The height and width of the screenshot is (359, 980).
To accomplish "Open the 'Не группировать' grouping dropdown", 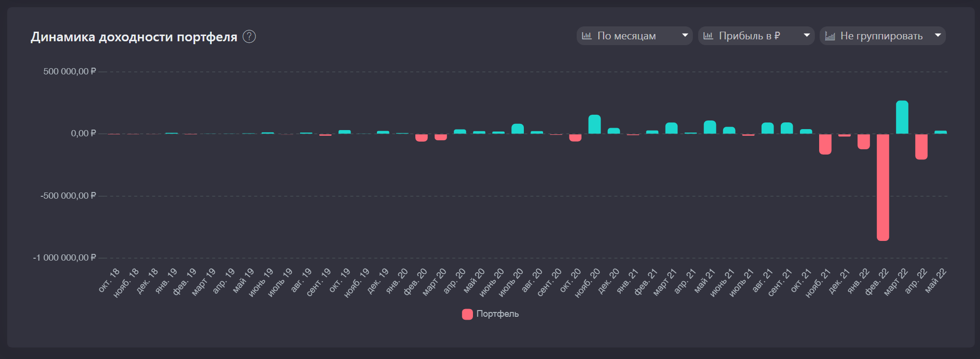I will 883,36.
